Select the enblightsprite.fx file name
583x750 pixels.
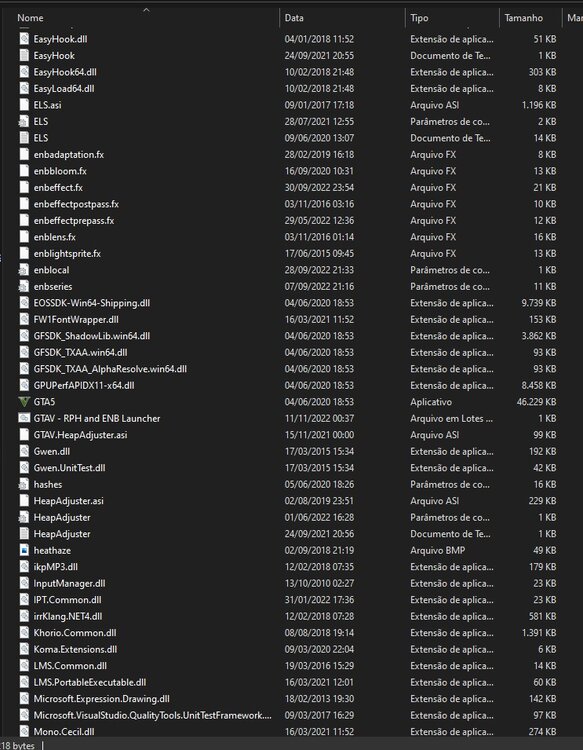(x=67, y=254)
